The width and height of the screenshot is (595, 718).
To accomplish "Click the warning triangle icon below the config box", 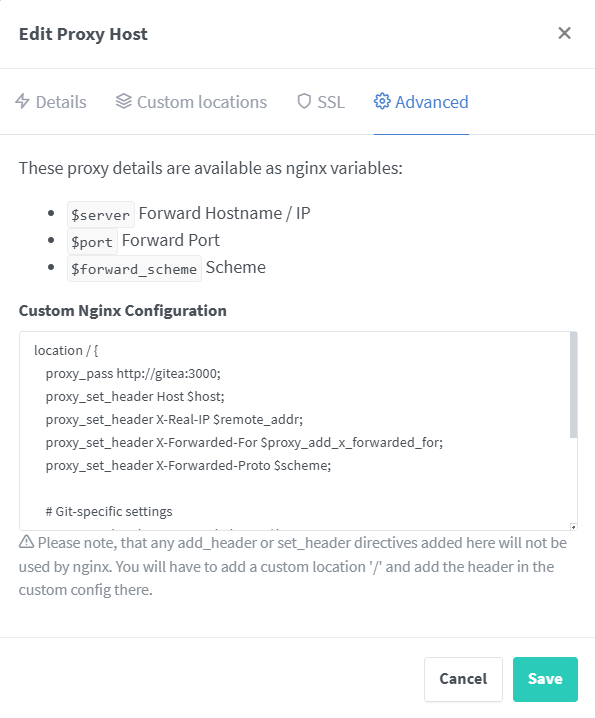I will pyautogui.click(x=27, y=542).
